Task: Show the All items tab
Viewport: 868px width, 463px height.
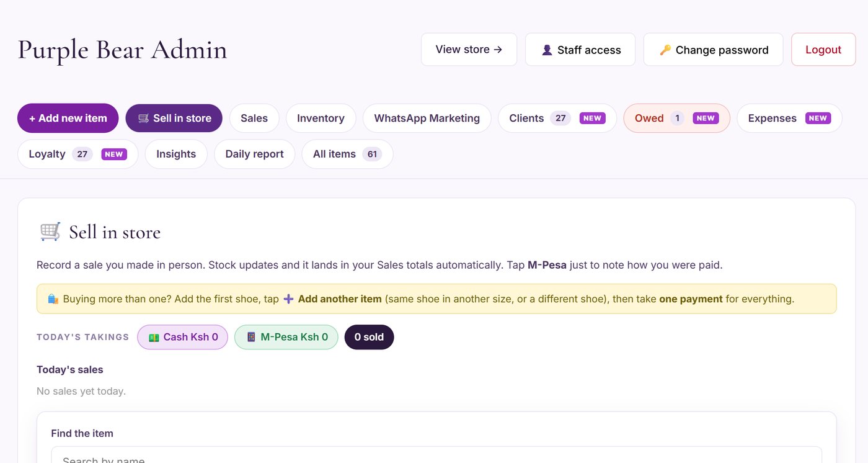Action: 347,154
